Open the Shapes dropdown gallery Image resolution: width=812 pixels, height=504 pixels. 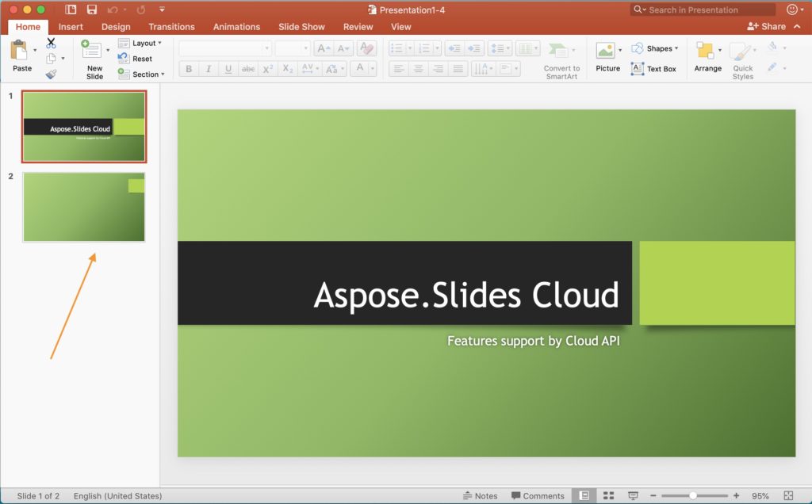point(656,48)
